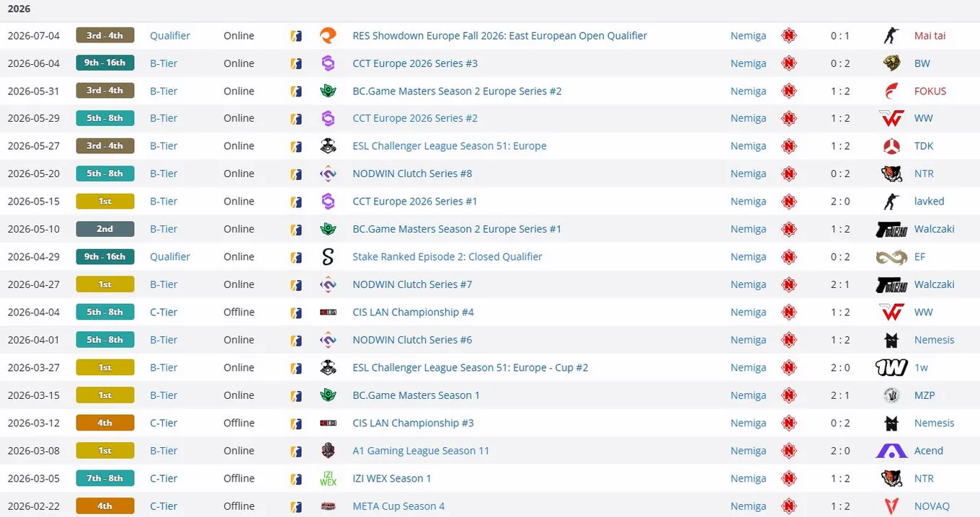Click the Counter-Strike game icon in the CCT Series #3 row
The height and width of the screenshot is (517, 980).
(x=296, y=63)
